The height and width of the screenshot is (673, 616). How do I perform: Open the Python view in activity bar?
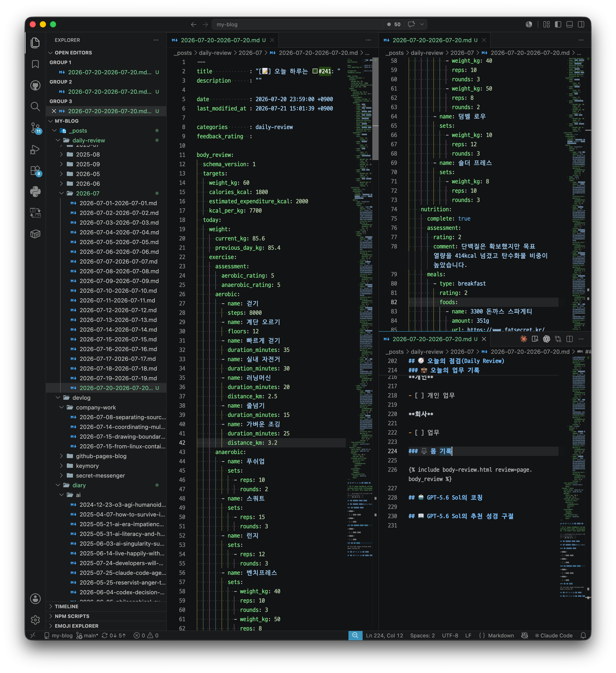point(35,192)
